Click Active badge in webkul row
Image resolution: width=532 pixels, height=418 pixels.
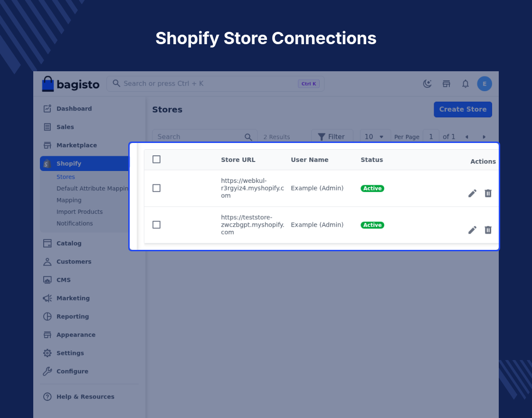pyautogui.click(x=372, y=188)
